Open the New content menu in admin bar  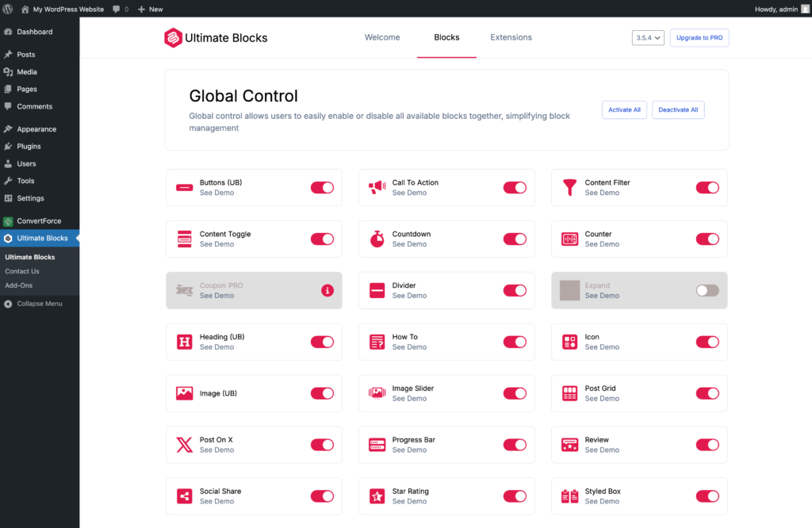(x=150, y=9)
